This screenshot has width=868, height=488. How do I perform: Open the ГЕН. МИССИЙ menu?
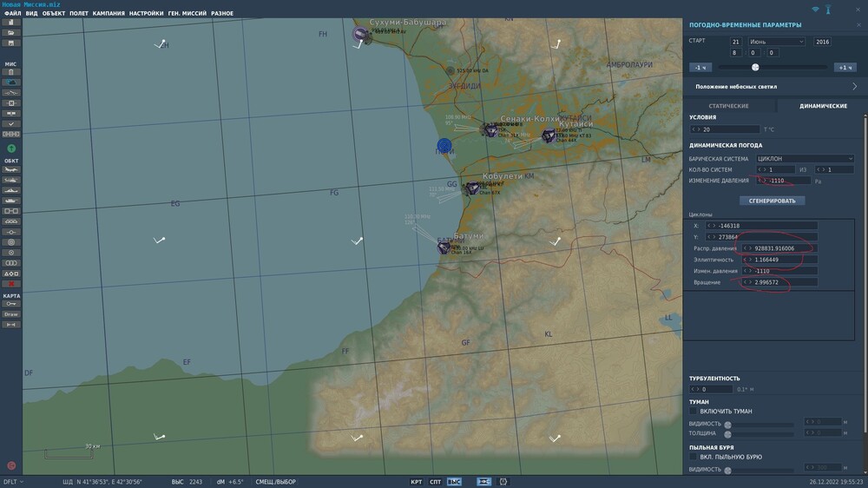point(187,13)
